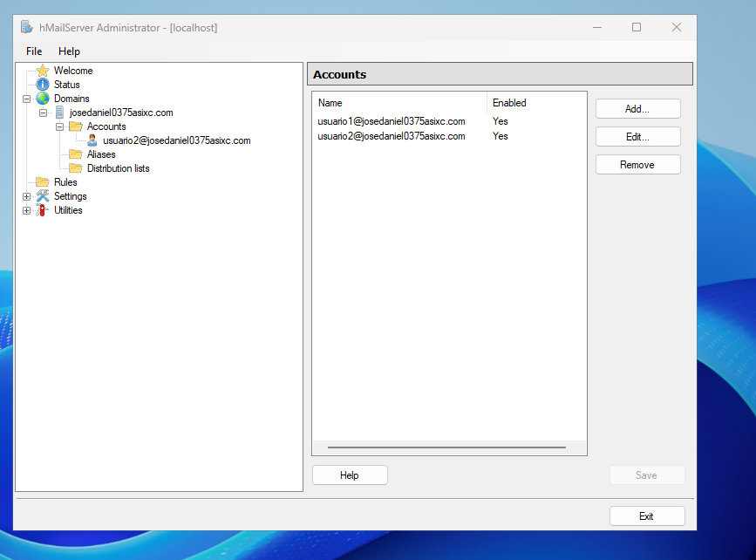
Task: Click the Exit button
Action: tap(647, 516)
